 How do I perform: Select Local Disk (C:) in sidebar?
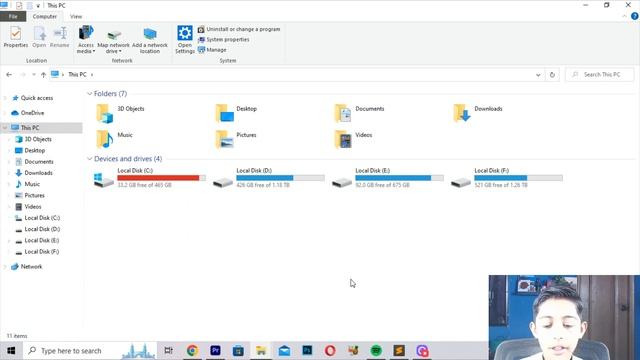tap(42, 218)
